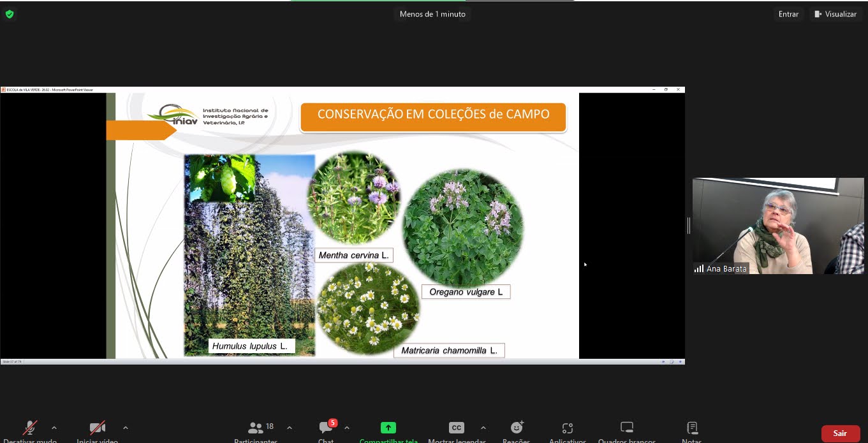The image size is (868, 443).
Task: Click the 'Menos de 1 minuto' label
Action: 432,14
